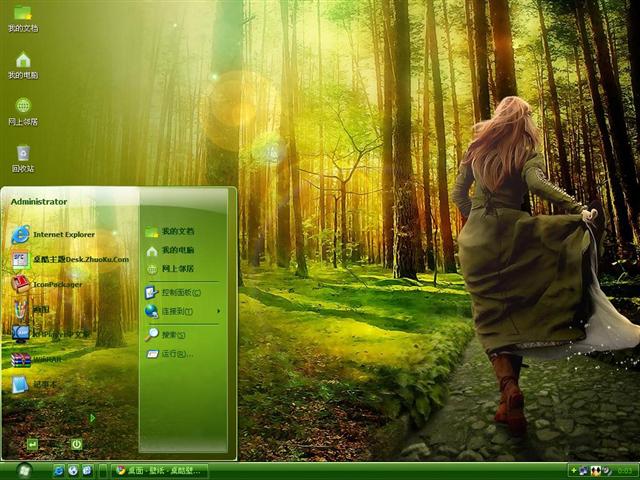Launch WinRAR from start menu
640x480 pixels.
tap(36, 360)
